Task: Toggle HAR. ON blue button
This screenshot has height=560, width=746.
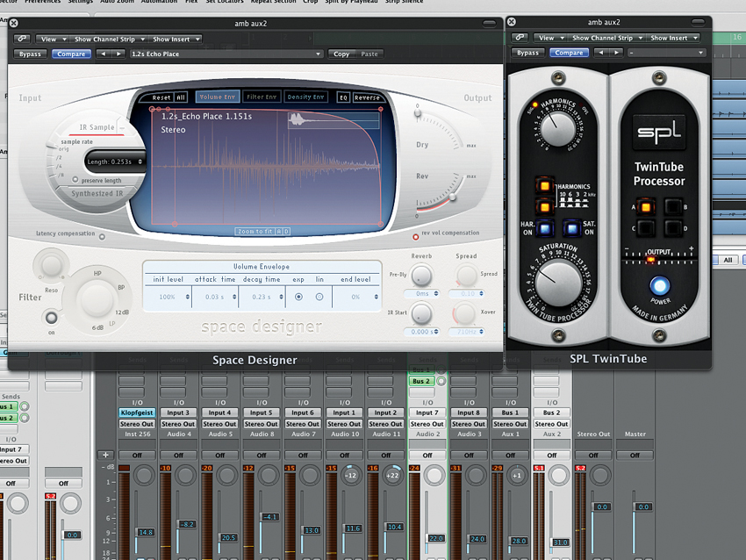Action: pos(544,229)
